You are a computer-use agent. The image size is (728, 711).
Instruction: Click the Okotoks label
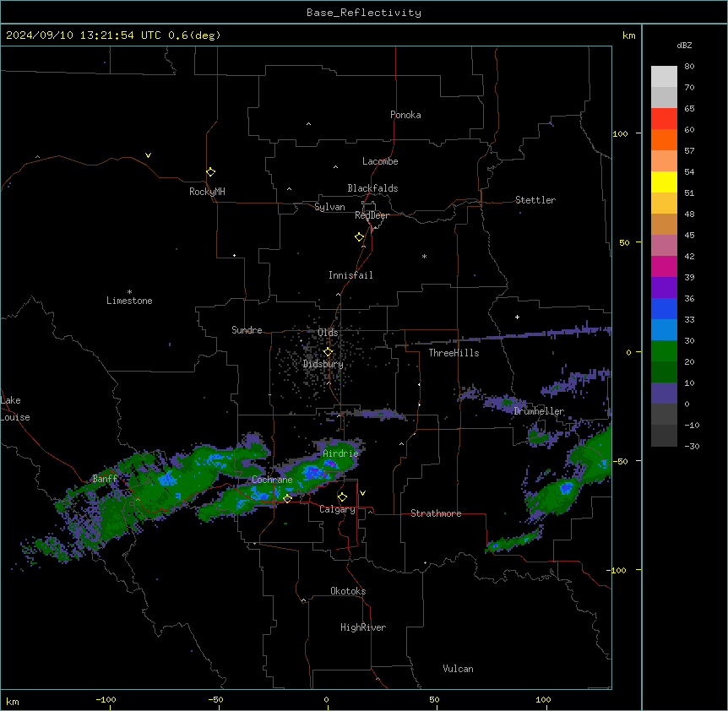(348, 591)
